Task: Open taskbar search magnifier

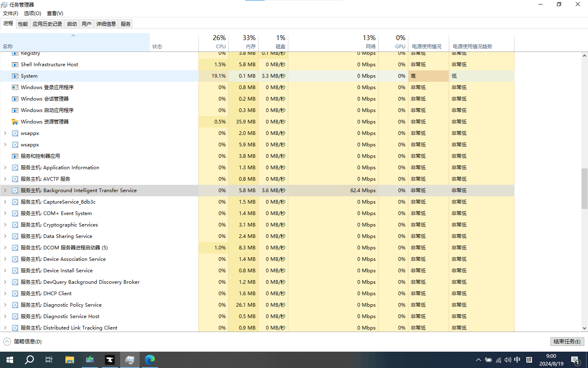Action: click(x=29, y=360)
